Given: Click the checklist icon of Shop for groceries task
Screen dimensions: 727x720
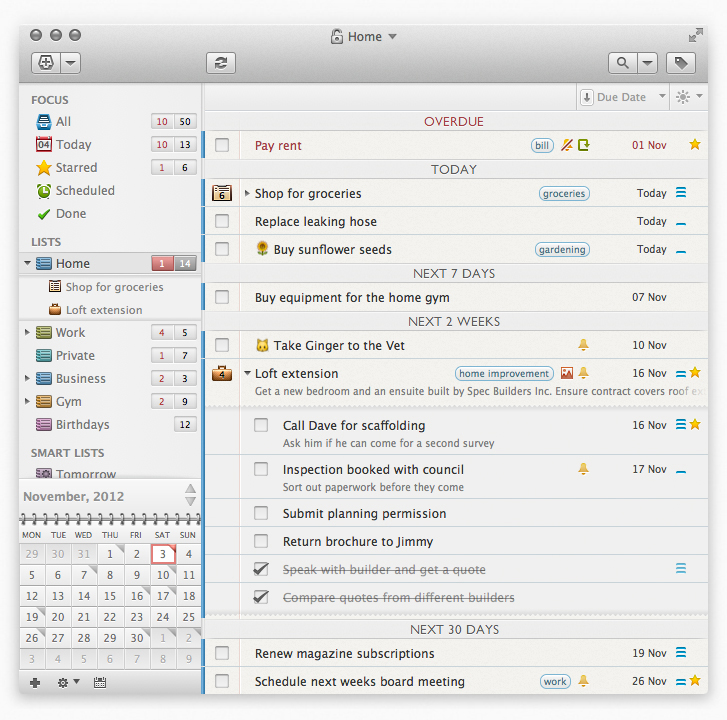Looking at the screenshot, I should coord(222,193).
